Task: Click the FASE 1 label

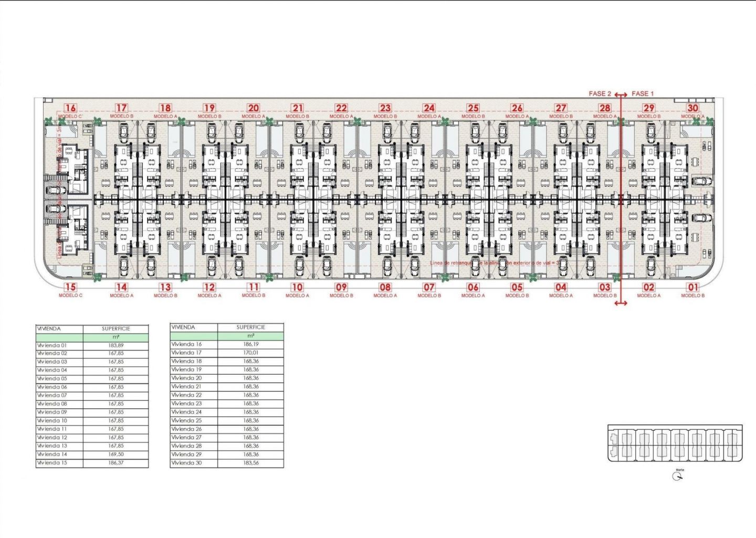Action: [643, 94]
